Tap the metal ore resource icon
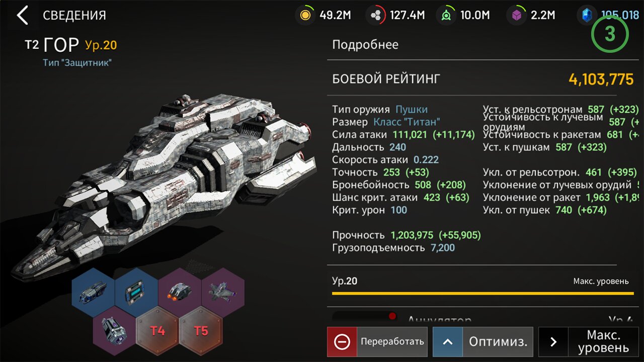The image size is (644, 362). pyautogui.click(x=375, y=15)
